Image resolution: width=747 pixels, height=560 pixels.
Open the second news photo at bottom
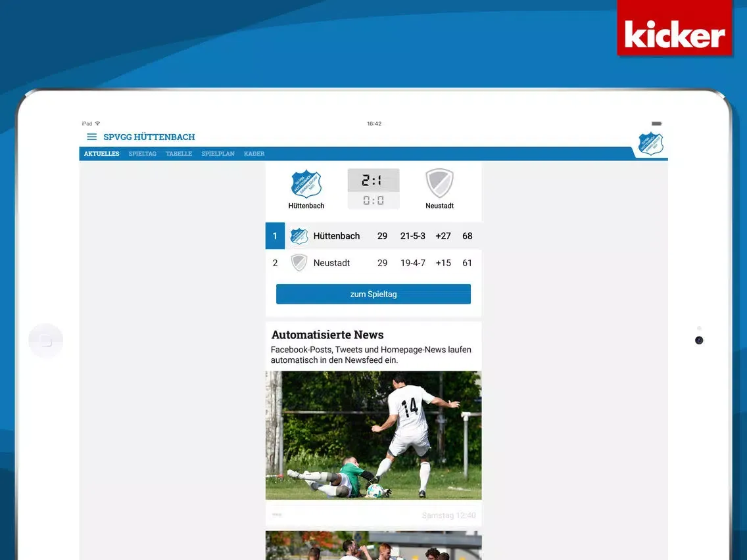pos(373,546)
